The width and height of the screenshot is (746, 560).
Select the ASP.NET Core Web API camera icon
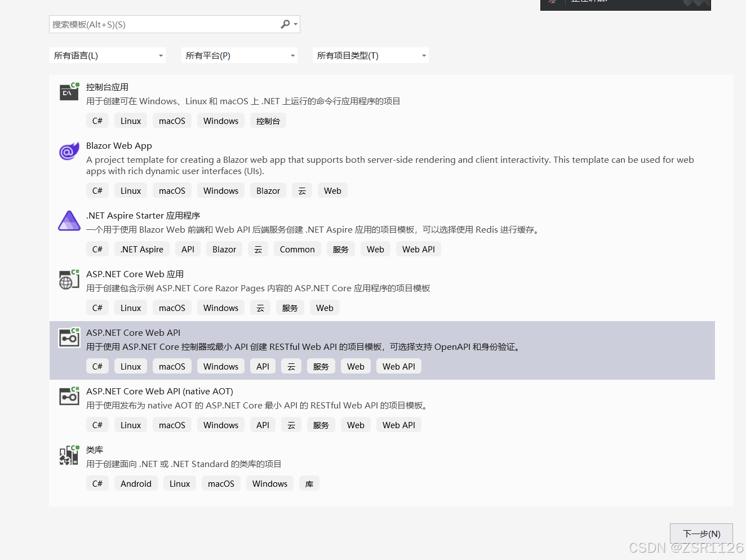[69, 337]
